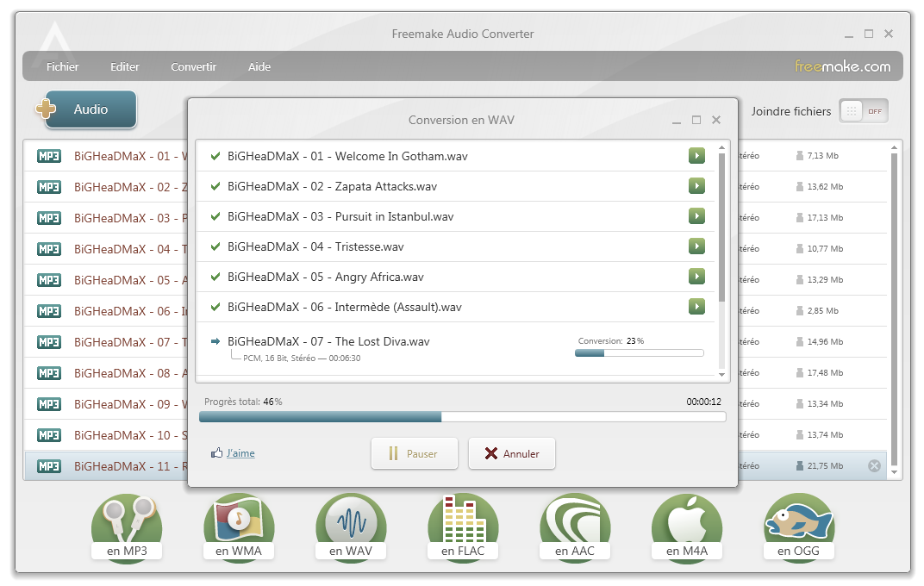
Task: Select track 08 in the main list
Action: tap(106, 373)
